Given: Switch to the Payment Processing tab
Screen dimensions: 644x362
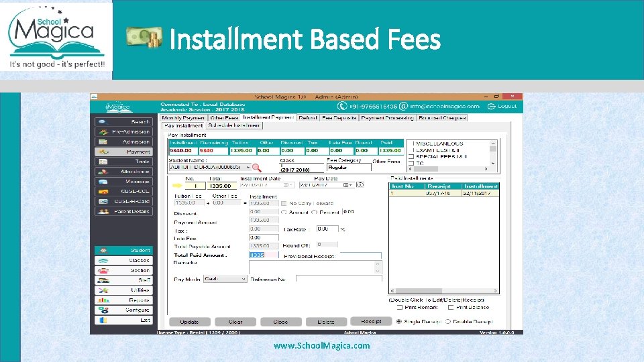Looking at the screenshot, I should [x=387, y=118].
